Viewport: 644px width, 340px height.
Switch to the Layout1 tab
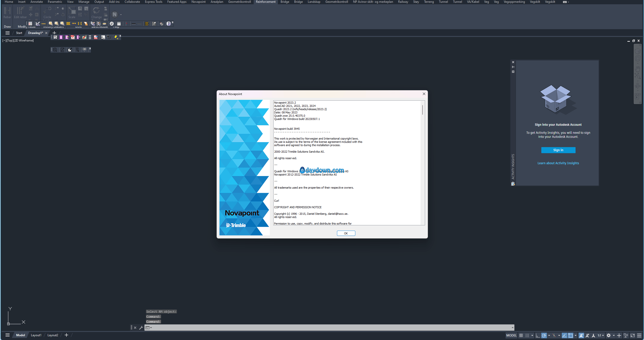[36, 335]
